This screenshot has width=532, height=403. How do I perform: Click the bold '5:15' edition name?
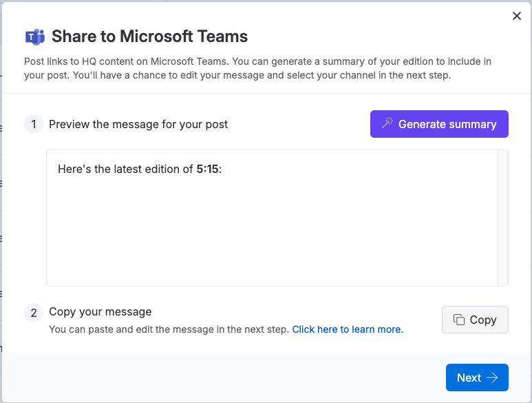(207, 169)
